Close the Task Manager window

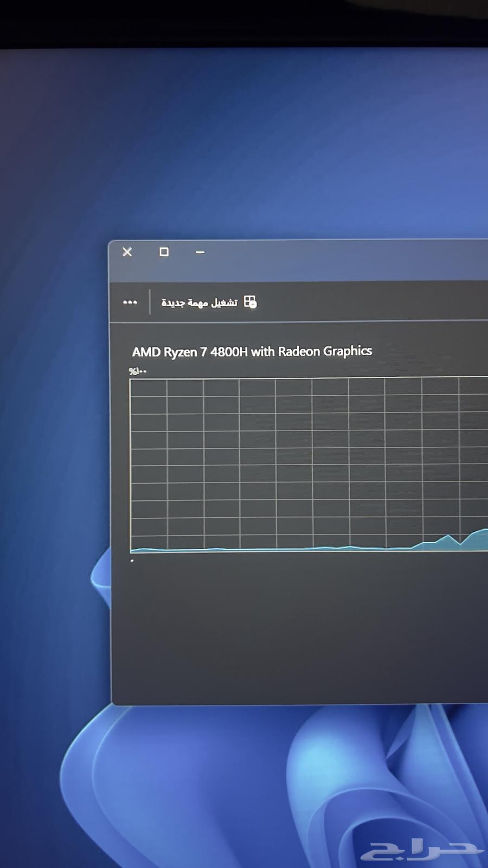(x=127, y=252)
